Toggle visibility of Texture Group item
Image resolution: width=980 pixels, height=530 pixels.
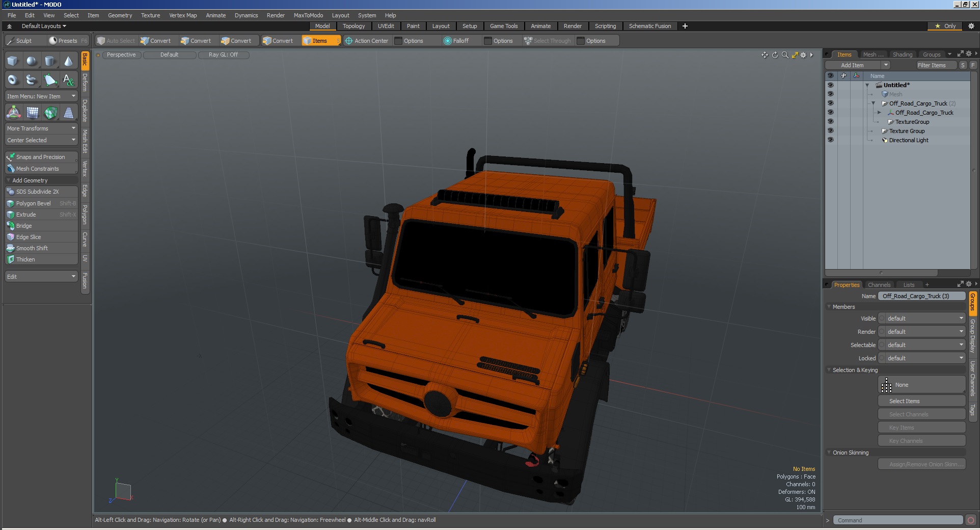[831, 131]
